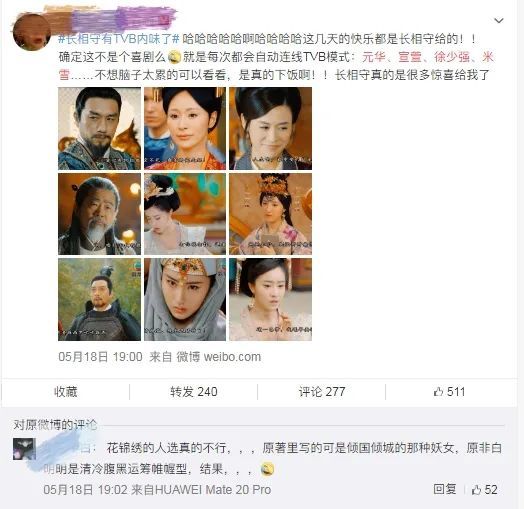Reply to the comment via 回复
This screenshot has height=509, width=524.
pos(445,489)
